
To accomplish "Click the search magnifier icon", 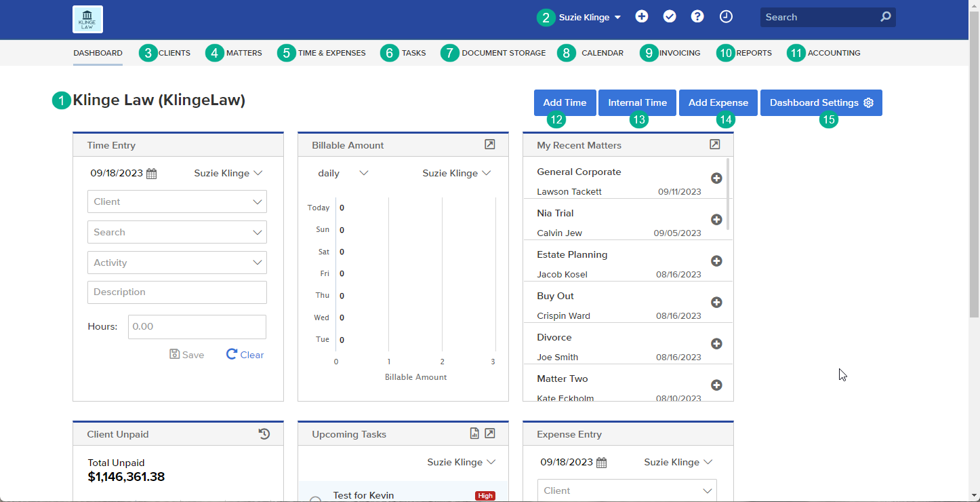I will [885, 17].
